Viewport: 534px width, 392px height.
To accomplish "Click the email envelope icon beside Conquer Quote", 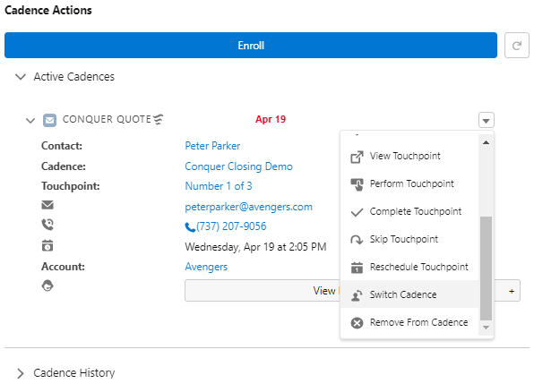I will [x=49, y=120].
